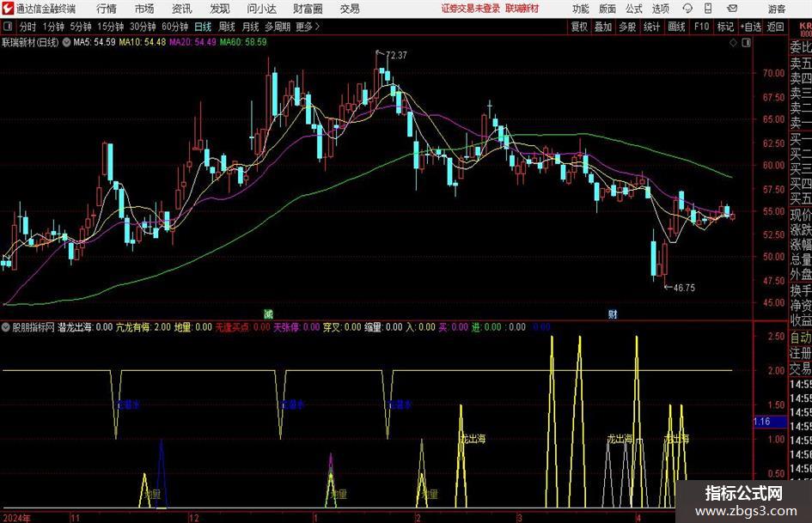Click the 返回 back button
Image resolution: width=812 pixels, height=523 pixels.
pyautogui.click(x=775, y=27)
